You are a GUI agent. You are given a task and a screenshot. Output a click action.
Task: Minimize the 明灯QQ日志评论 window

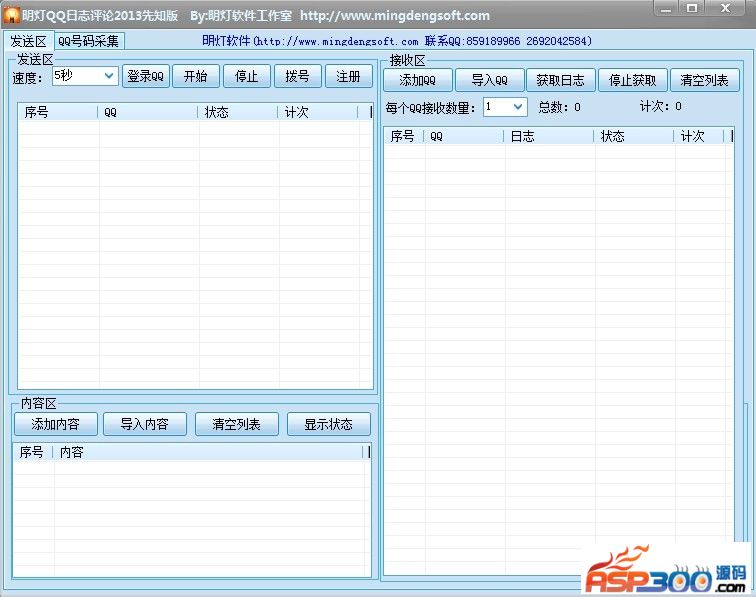[x=666, y=8]
